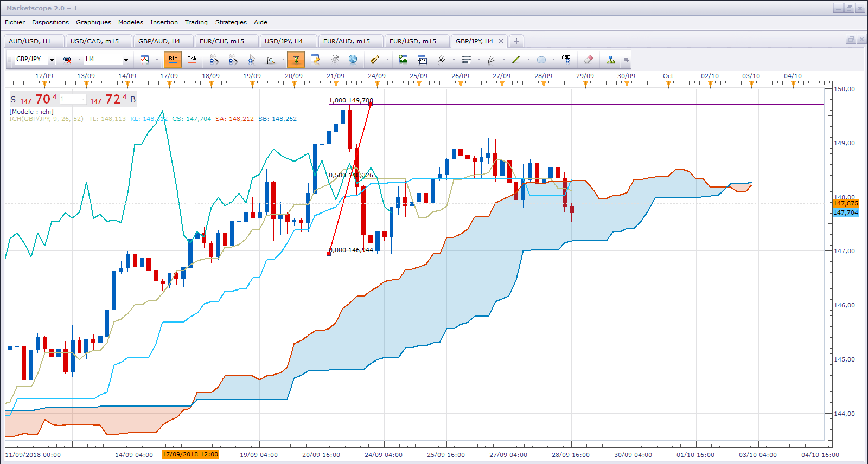
Task: Select the ruler measurement tool
Action: (374, 60)
